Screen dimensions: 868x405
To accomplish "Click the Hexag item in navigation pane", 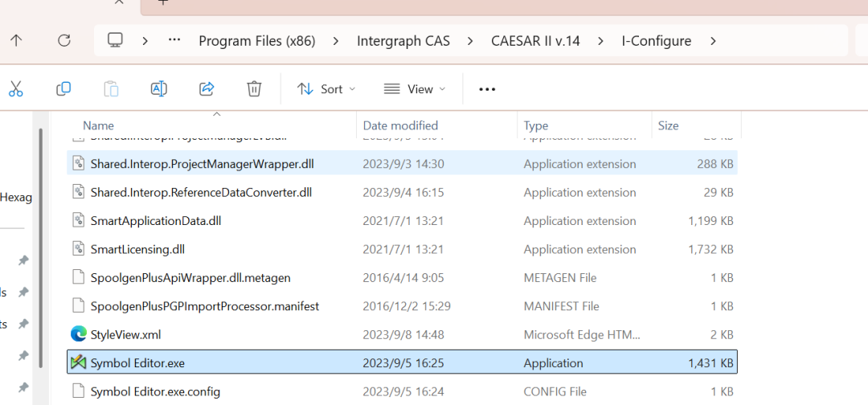I will [16, 198].
